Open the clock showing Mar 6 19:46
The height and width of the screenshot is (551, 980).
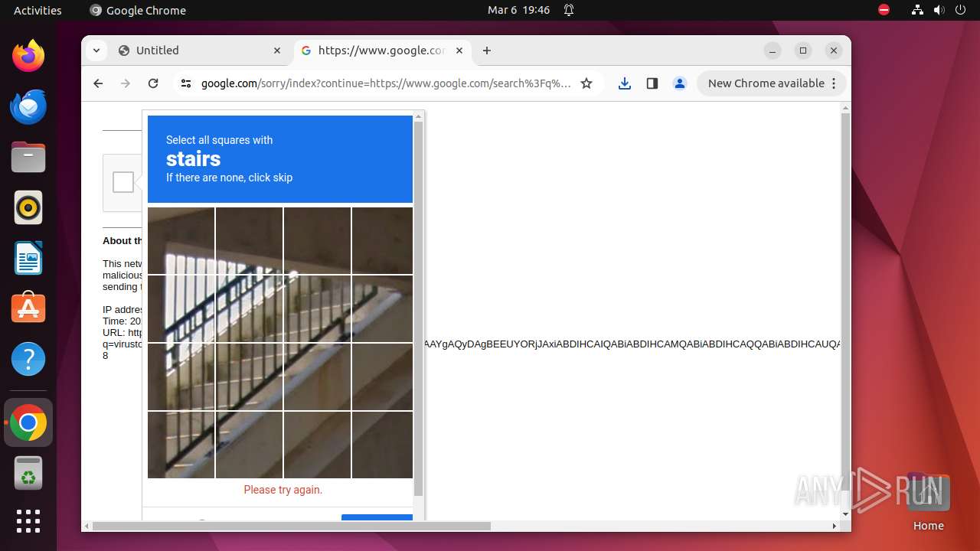click(519, 10)
